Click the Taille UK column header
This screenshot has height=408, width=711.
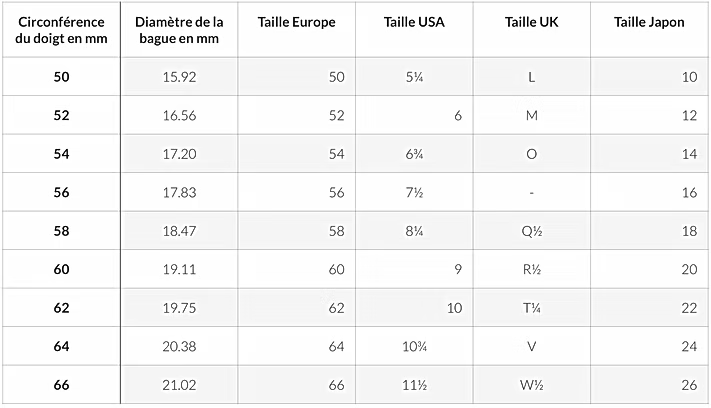pyautogui.click(x=531, y=22)
